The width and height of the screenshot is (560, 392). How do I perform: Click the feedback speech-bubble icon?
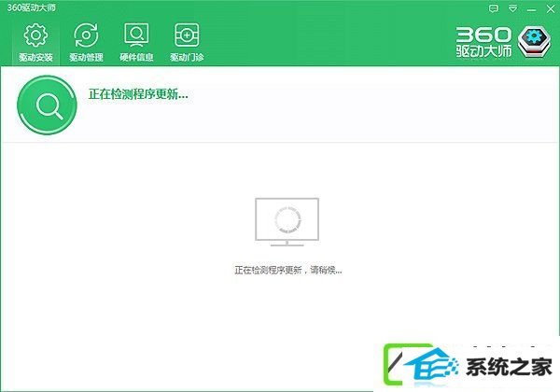(494, 8)
